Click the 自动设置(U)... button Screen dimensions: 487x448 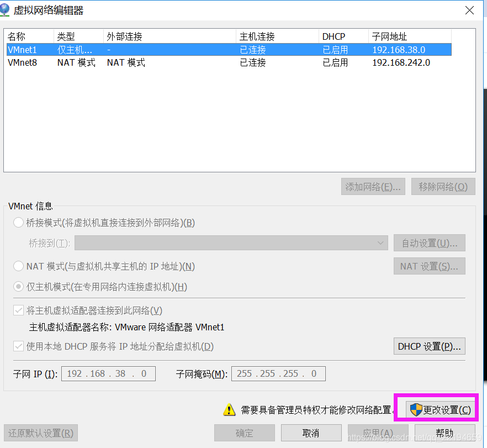pyautogui.click(x=430, y=243)
